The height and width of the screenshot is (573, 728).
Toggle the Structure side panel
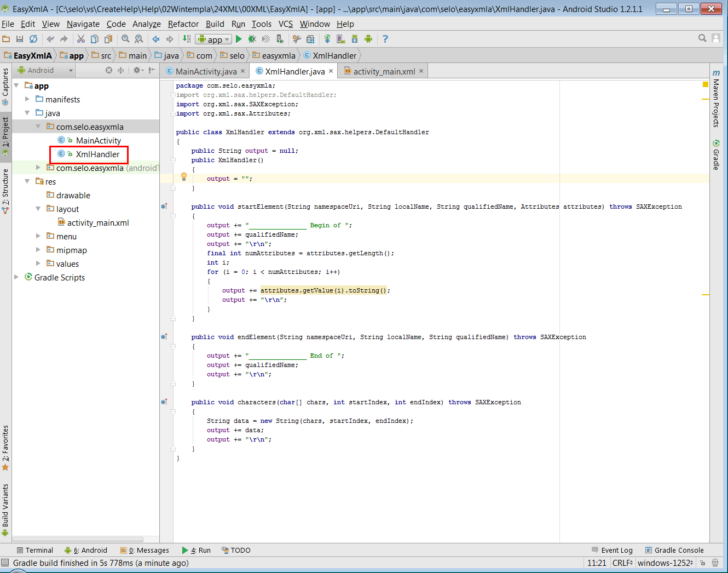pyautogui.click(x=5, y=191)
